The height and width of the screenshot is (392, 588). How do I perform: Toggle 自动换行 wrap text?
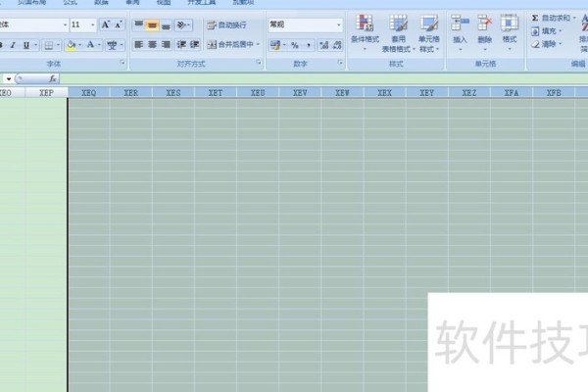point(226,25)
